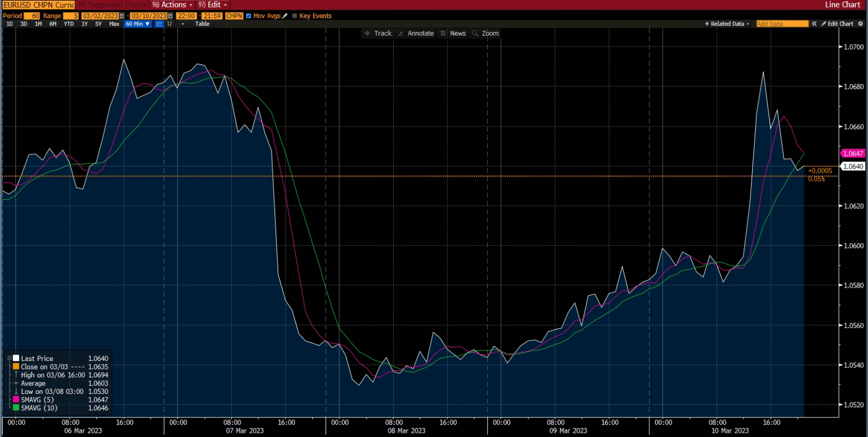Click the pink SMAVG (5) color swatch
Image resolution: width=868 pixels, height=437 pixels.
pyautogui.click(x=16, y=399)
